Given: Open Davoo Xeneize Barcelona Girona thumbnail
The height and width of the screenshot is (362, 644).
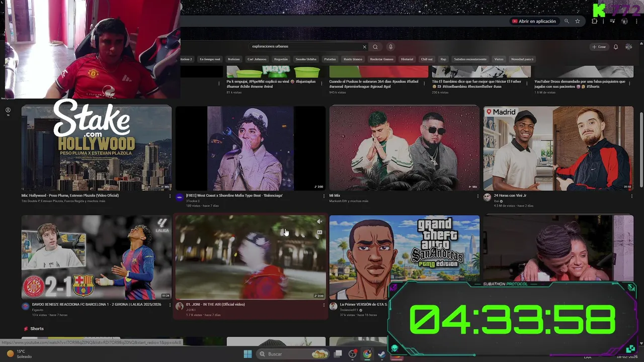Looking at the screenshot, I should [97, 257].
